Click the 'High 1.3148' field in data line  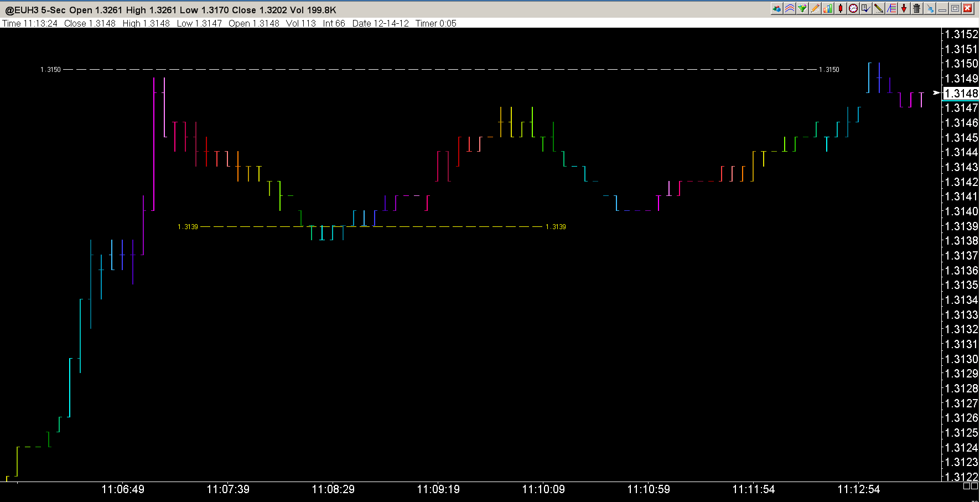point(146,23)
